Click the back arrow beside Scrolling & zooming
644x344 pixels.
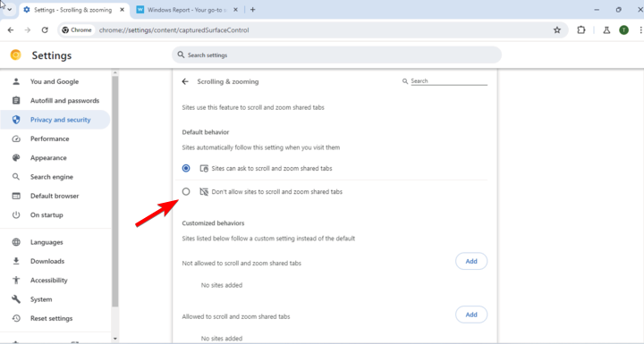185,81
